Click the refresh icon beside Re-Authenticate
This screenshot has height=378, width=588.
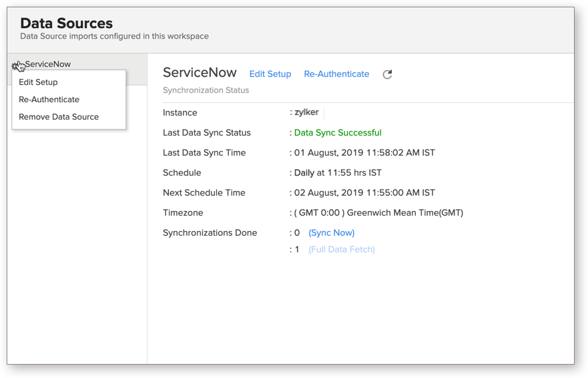click(387, 74)
